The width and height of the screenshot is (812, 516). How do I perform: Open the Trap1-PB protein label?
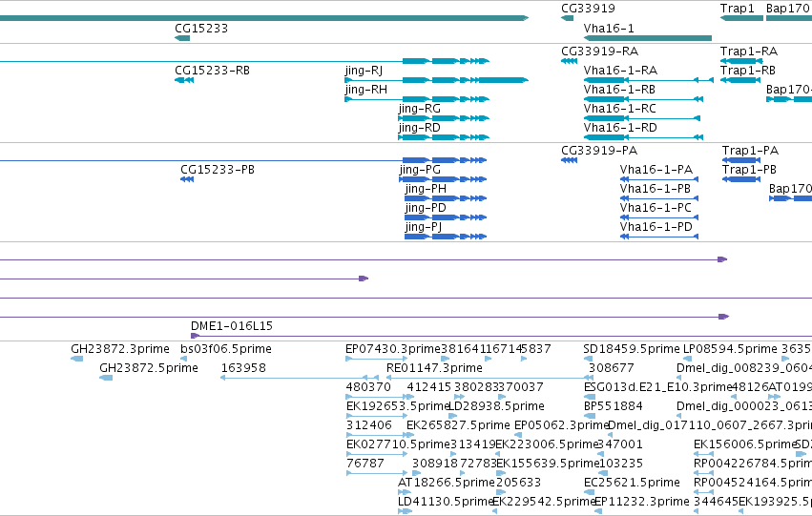click(749, 169)
